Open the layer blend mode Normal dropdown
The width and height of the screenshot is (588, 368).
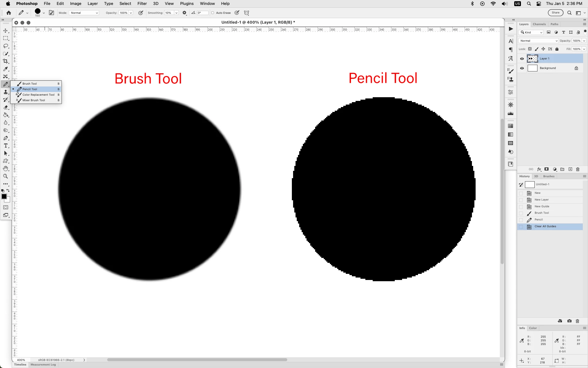coord(538,41)
